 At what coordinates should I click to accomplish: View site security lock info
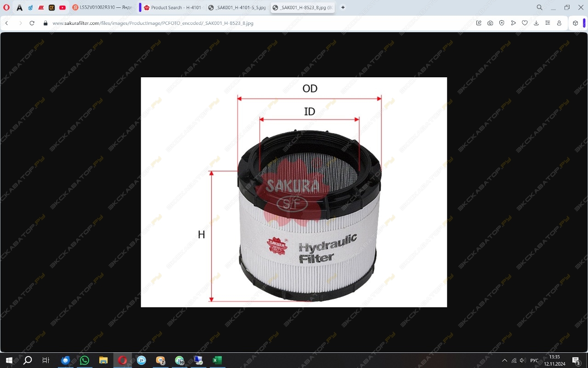pyautogui.click(x=45, y=23)
